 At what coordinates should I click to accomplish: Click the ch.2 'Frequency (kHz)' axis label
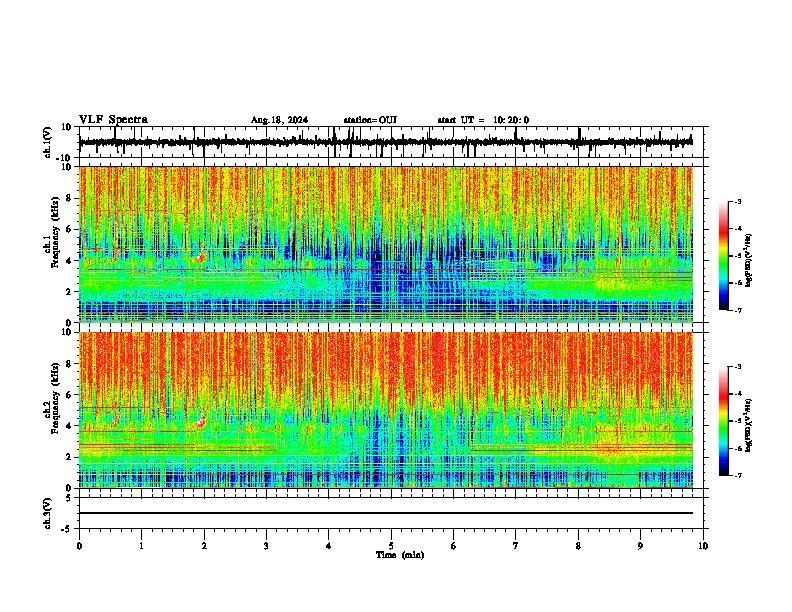click(x=55, y=398)
